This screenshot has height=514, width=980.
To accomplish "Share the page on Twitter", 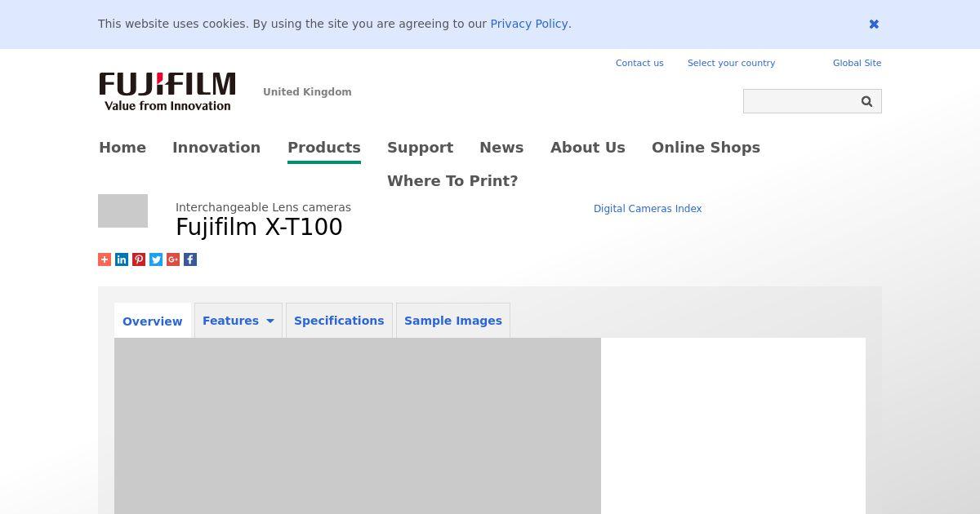I will tap(156, 259).
